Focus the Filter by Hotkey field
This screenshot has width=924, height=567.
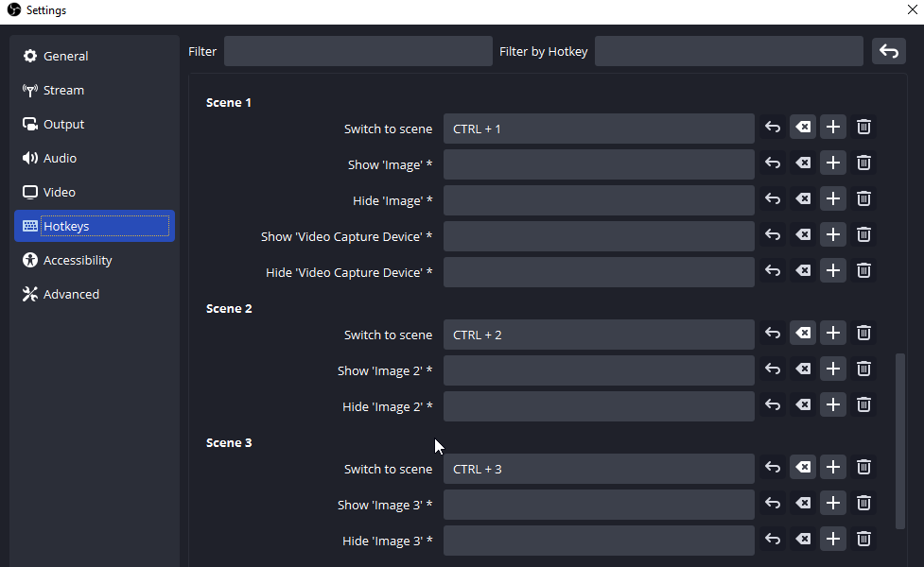pyautogui.click(x=728, y=51)
